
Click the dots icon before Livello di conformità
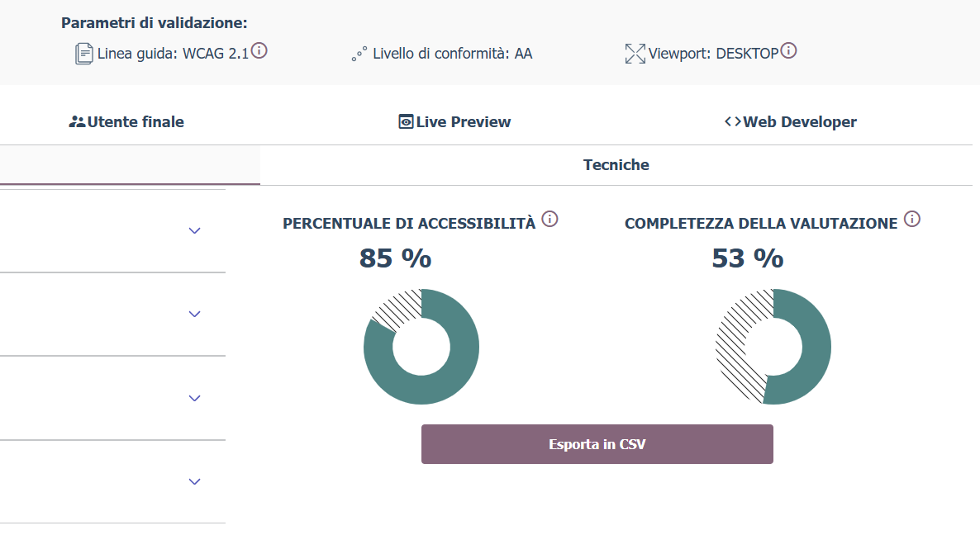pyautogui.click(x=359, y=54)
